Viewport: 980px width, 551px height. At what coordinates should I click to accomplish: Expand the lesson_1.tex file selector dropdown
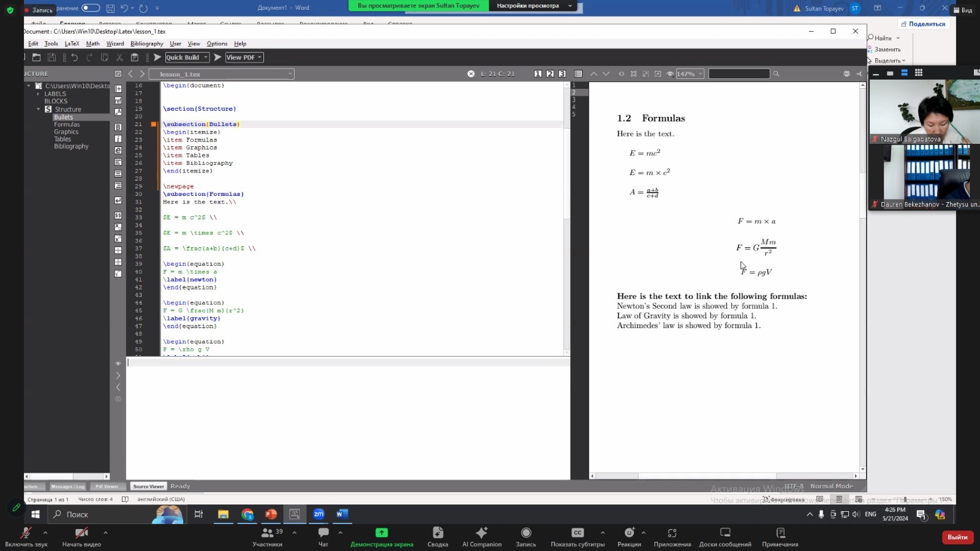point(290,74)
